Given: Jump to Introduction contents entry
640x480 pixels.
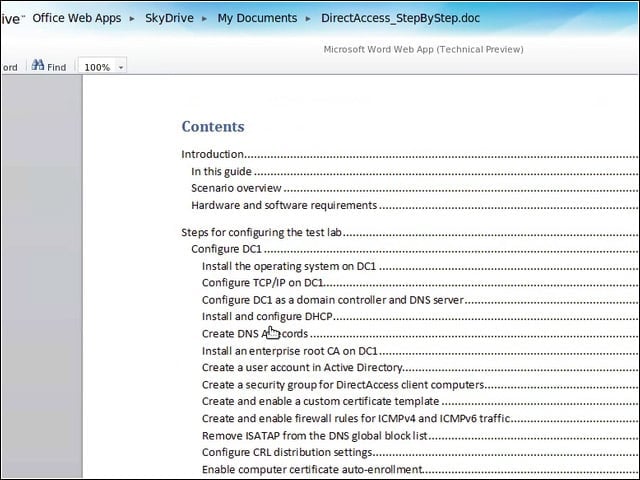Looking at the screenshot, I should point(213,154).
